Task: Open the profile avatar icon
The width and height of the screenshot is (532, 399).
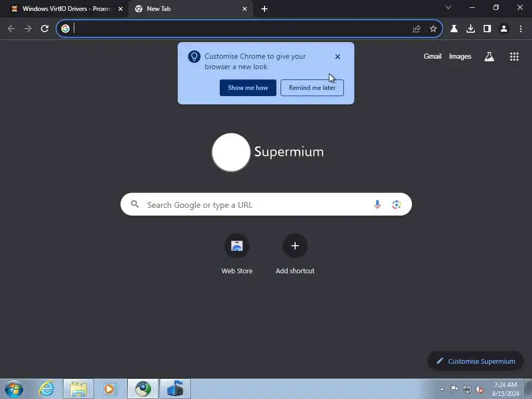Action: pos(504,29)
